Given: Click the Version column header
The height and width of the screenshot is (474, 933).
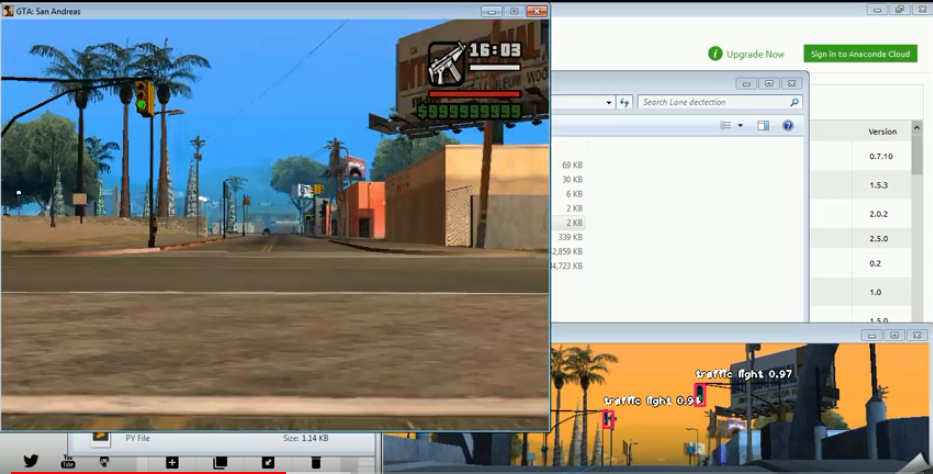Looking at the screenshot, I should point(882,131).
